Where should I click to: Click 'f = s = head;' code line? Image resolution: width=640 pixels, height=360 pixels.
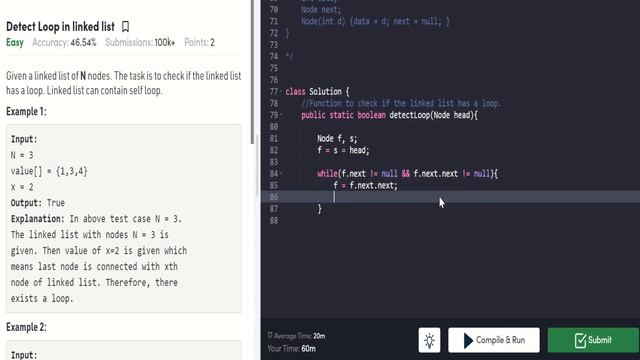point(343,150)
